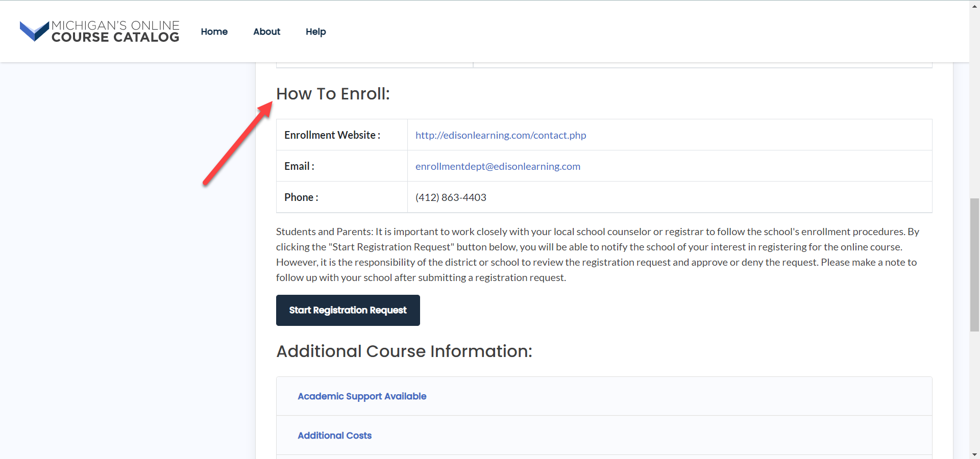
Task: Open the edisonlearning.com enrollment website link
Action: click(501, 135)
